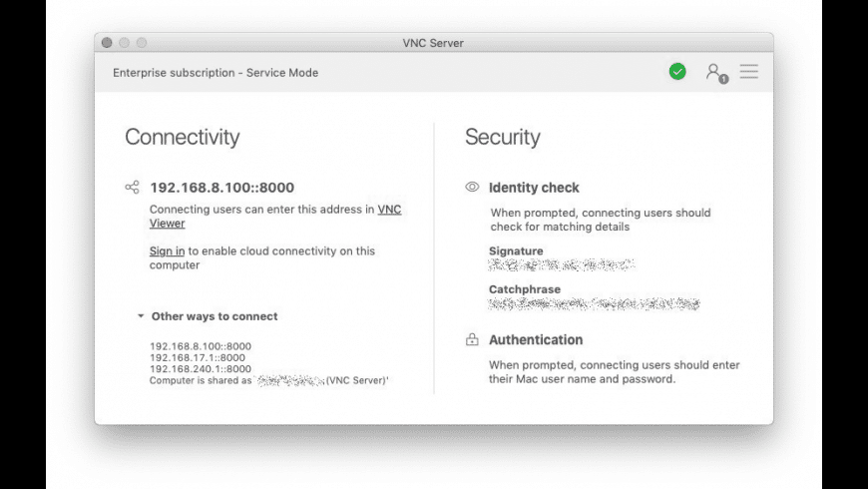Viewport: 868px width, 489px height.
Task: Click the share connectivity icon
Action: 132,187
